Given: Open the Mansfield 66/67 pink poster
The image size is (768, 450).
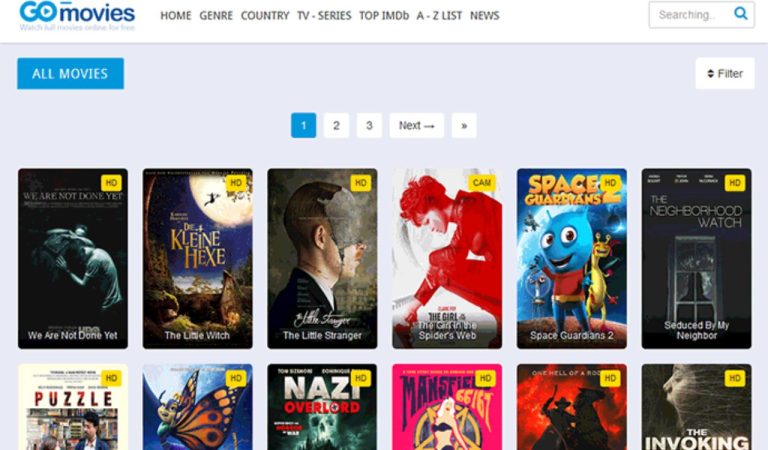Looking at the screenshot, I should click(447, 407).
